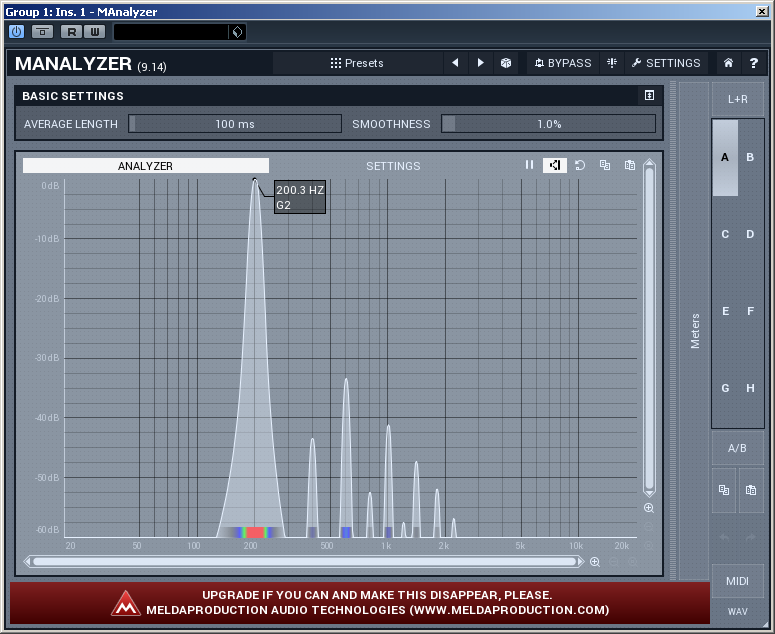Enable the R automation read button

tap(72, 32)
